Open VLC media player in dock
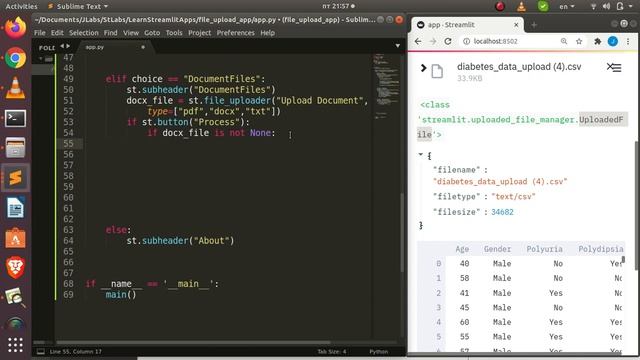640x360 pixels. (16, 88)
